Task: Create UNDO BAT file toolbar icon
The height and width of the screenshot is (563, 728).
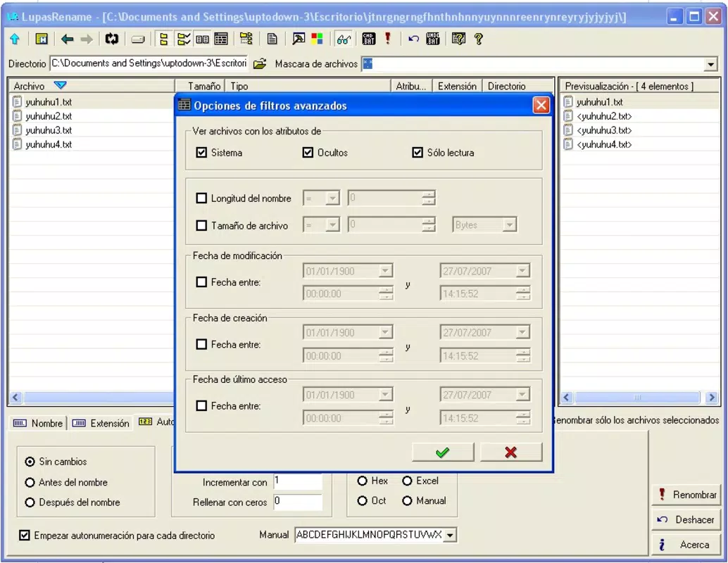Action: pyautogui.click(x=433, y=39)
